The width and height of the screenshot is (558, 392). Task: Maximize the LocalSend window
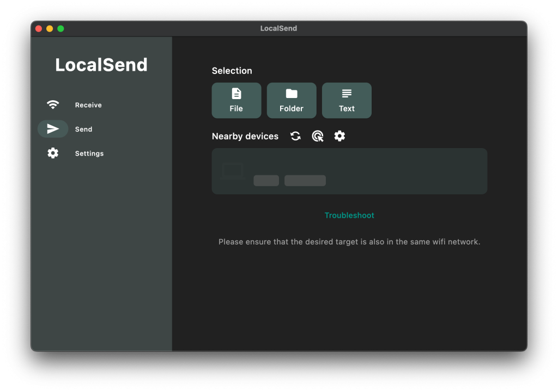[61, 28]
